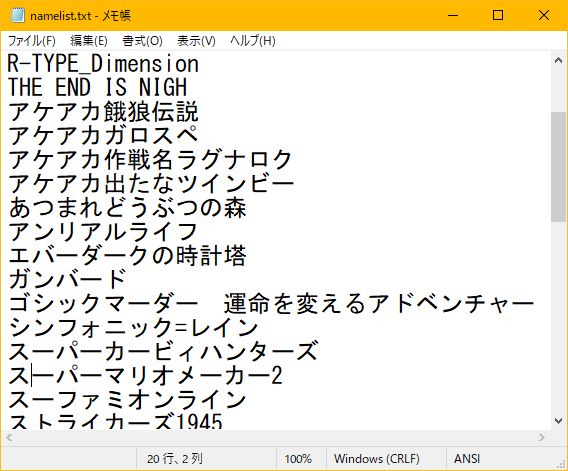Click the line アンリアルライフ
568x471 pixels.
(103, 232)
